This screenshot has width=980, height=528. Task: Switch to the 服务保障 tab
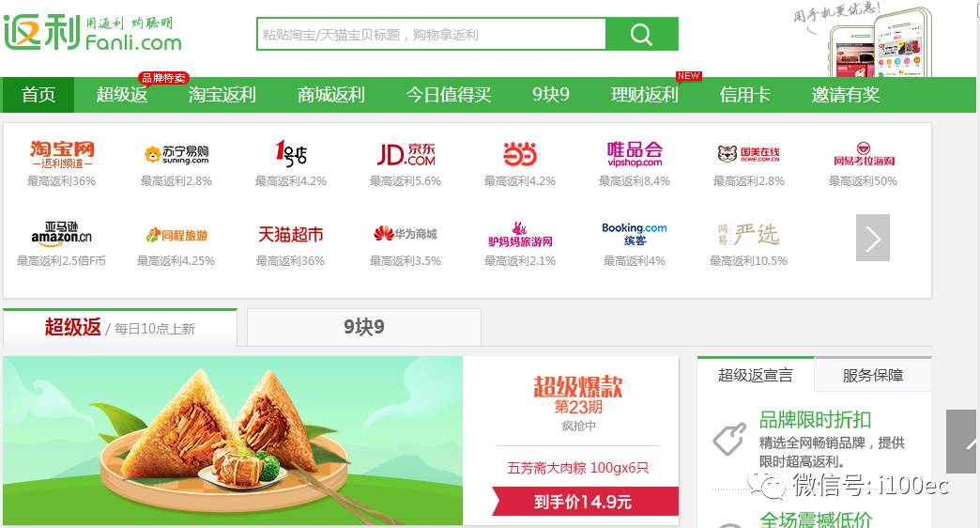point(872,376)
